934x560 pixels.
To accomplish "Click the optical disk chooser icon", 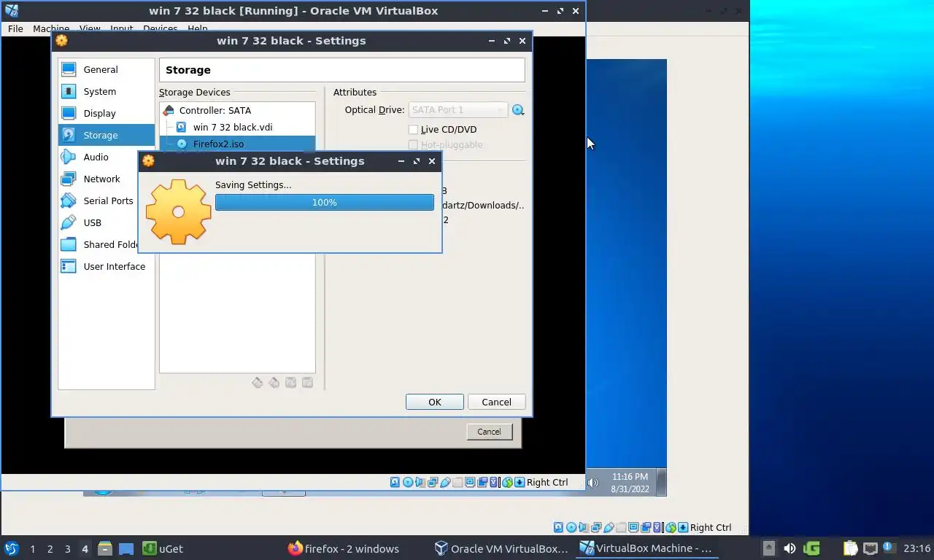I will [518, 110].
